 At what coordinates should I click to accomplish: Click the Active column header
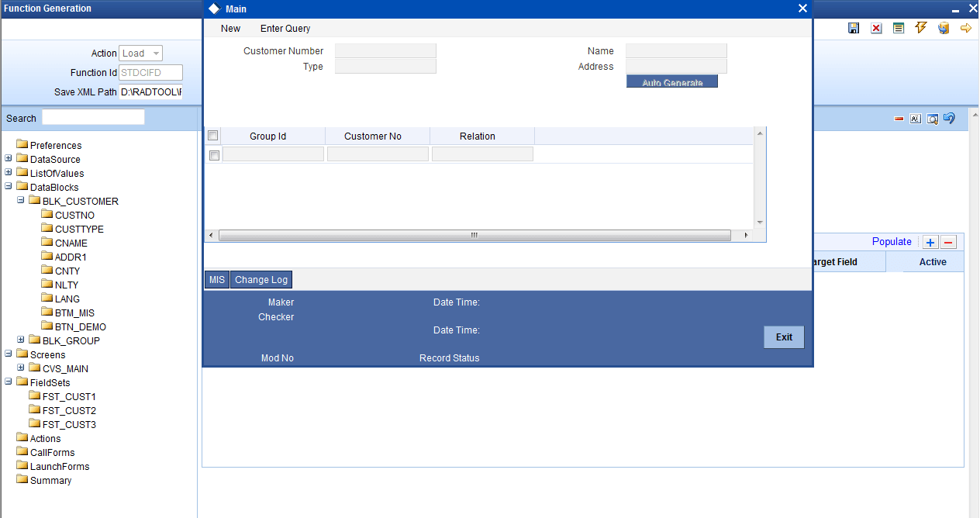[x=933, y=262]
